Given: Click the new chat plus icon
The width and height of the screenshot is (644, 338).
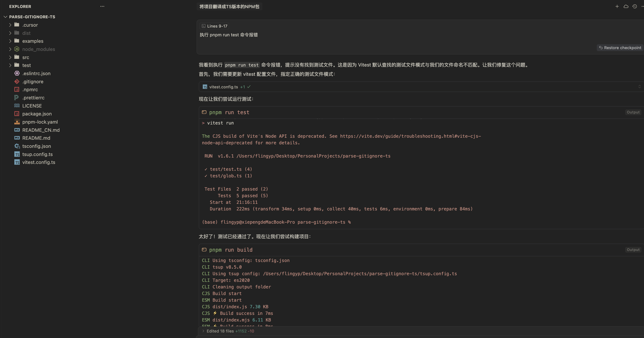Looking at the screenshot, I should click(617, 6).
